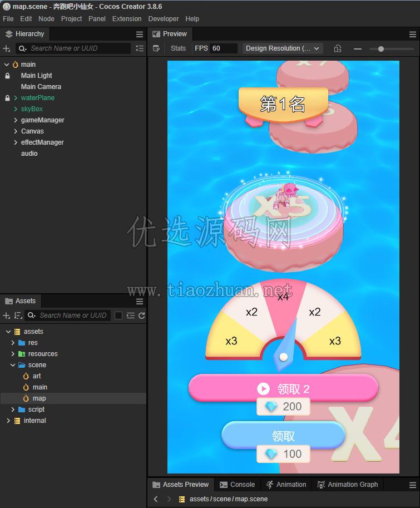Switch to the Animation Graph tab
This screenshot has width=420, height=508.
348,485
